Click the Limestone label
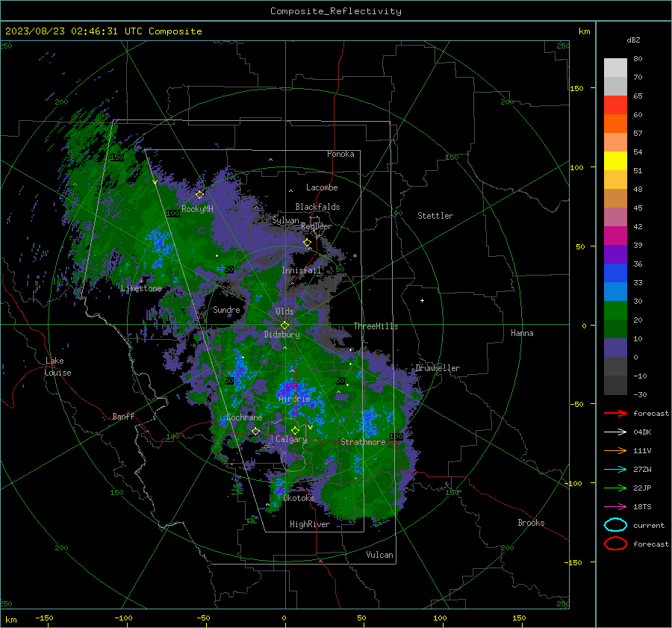Screen dimensions: 672x628 (141, 288)
